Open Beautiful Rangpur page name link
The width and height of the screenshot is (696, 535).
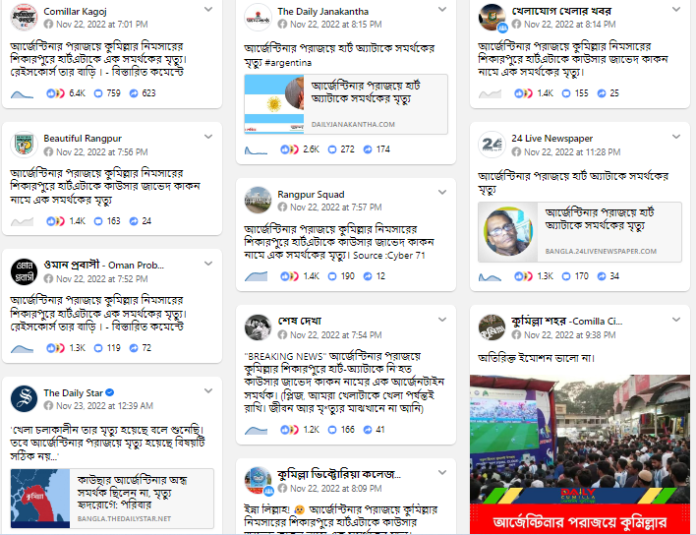point(83,139)
